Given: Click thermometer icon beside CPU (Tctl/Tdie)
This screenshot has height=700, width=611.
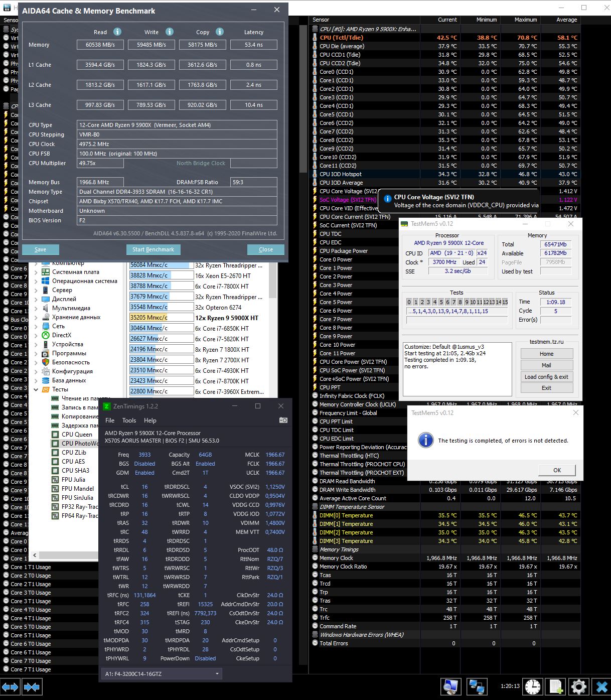Looking at the screenshot, I should coord(315,38).
